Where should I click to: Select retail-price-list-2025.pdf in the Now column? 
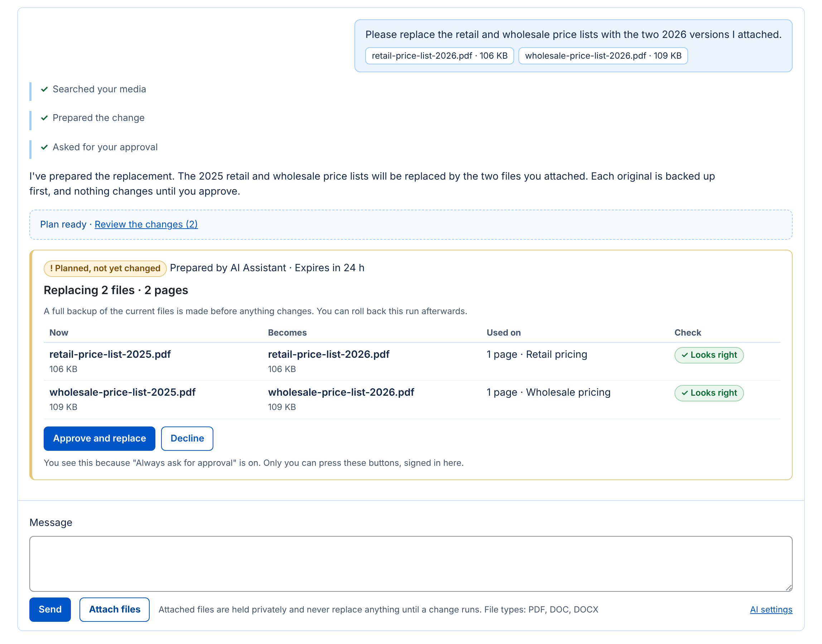point(110,354)
